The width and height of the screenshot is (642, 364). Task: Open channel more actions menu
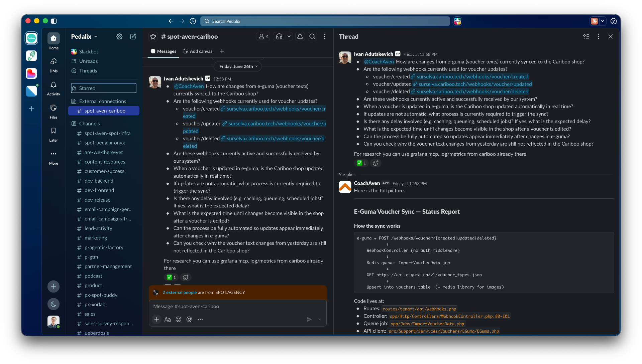pyautogui.click(x=325, y=37)
